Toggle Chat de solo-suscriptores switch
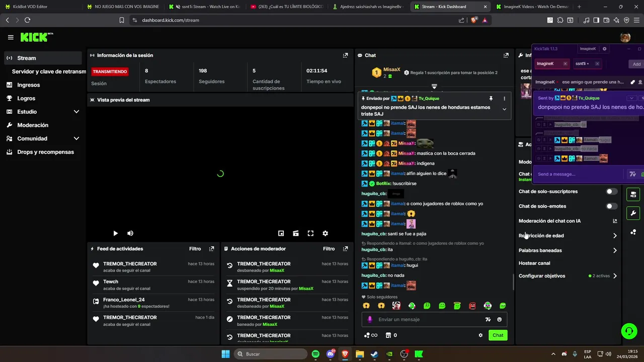Image resolution: width=644 pixels, height=362 pixels. (611, 192)
